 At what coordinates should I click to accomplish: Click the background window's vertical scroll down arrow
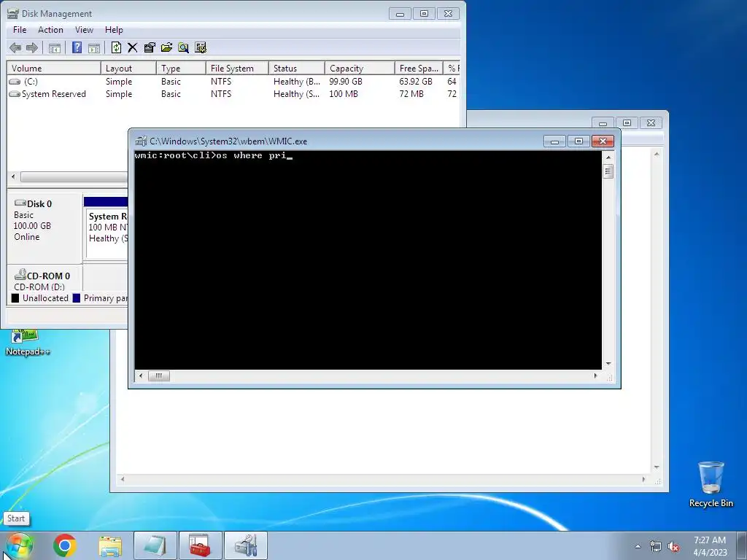657,467
